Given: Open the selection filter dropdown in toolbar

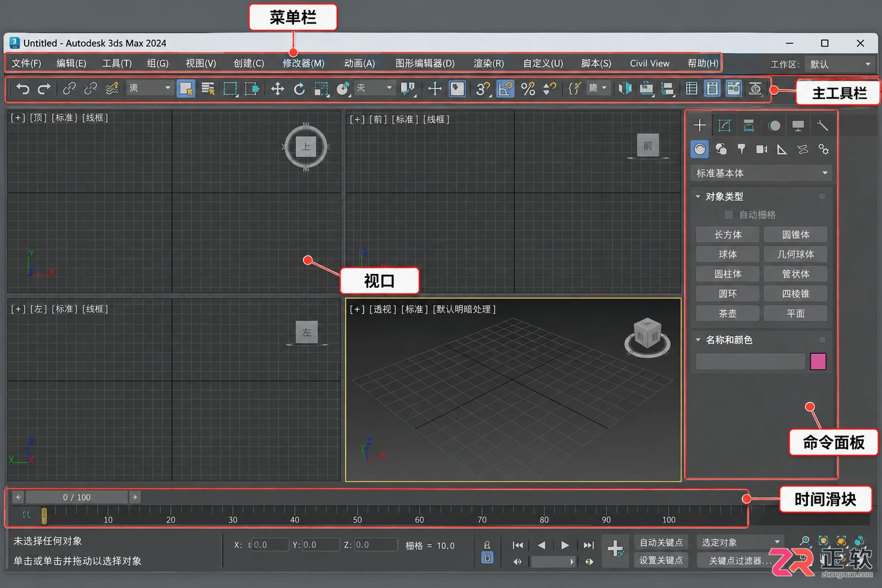Looking at the screenshot, I should (149, 88).
